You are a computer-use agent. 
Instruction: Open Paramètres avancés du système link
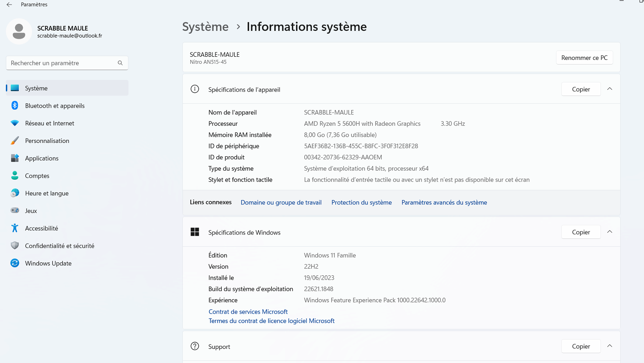tap(444, 202)
